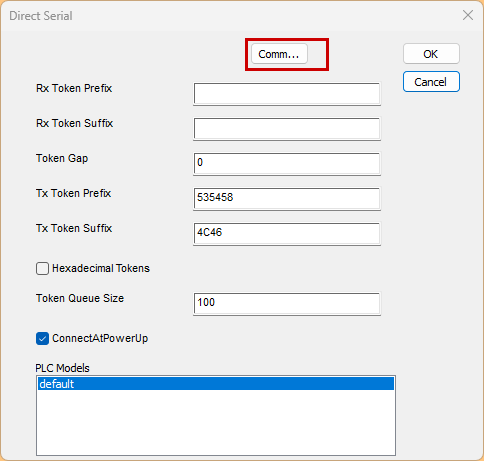
Task: Click the Token Queue Size label
Action: (x=80, y=298)
